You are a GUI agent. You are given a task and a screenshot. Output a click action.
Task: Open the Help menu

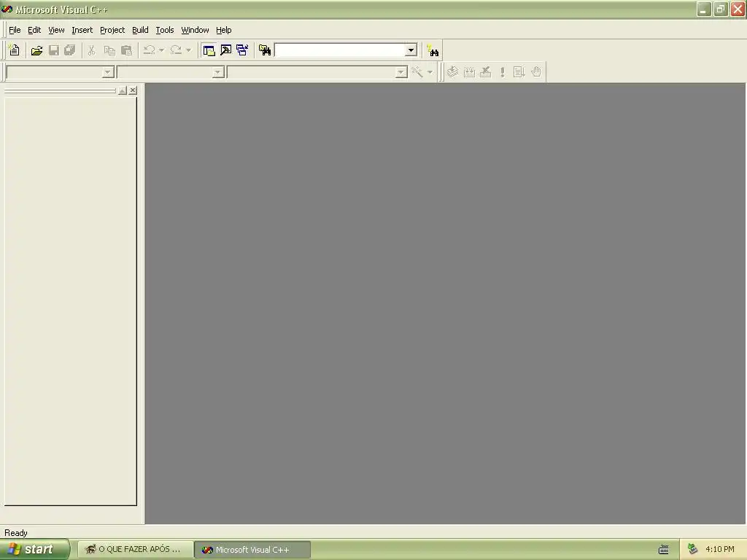pos(223,30)
